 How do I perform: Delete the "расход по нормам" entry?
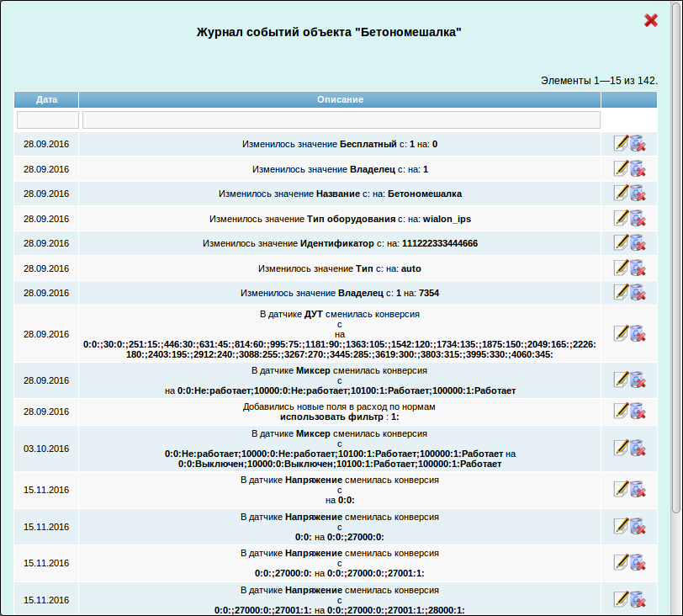click(638, 411)
